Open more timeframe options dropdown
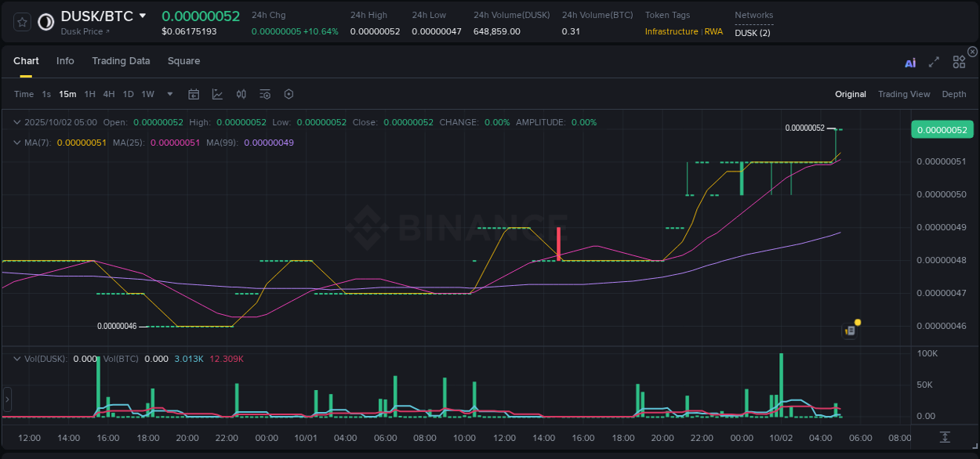980x459 pixels. [169, 93]
